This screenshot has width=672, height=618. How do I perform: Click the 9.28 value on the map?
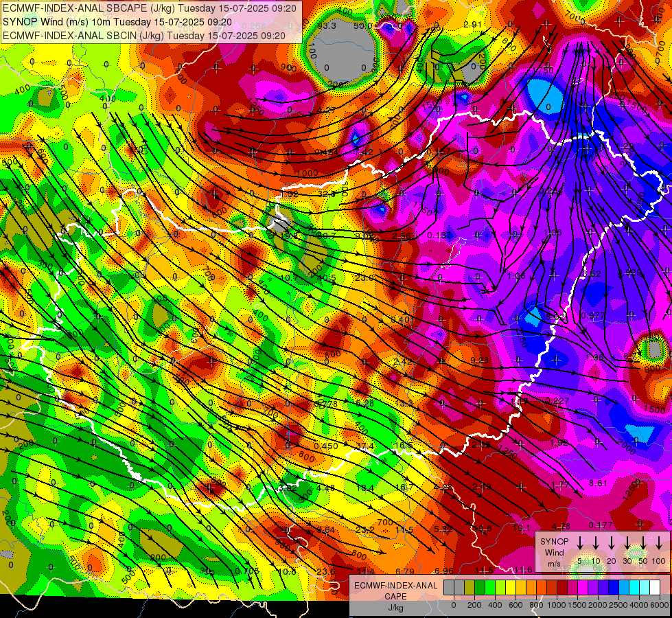pyautogui.click(x=479, y=360)
